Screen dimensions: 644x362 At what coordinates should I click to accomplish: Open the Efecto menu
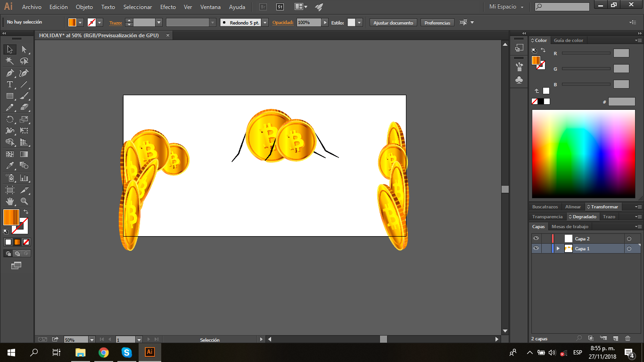click(x=168, y=7)
